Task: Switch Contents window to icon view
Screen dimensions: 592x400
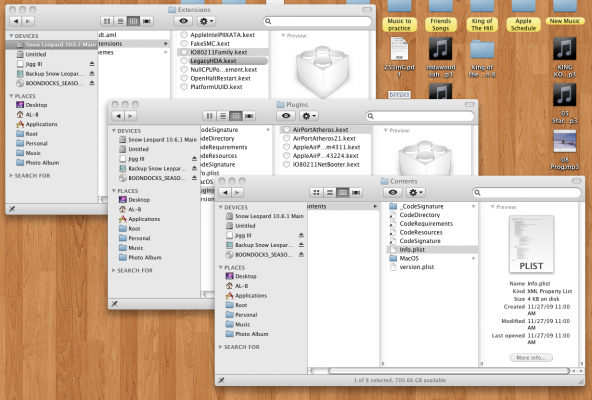Action: click(316, 193)
